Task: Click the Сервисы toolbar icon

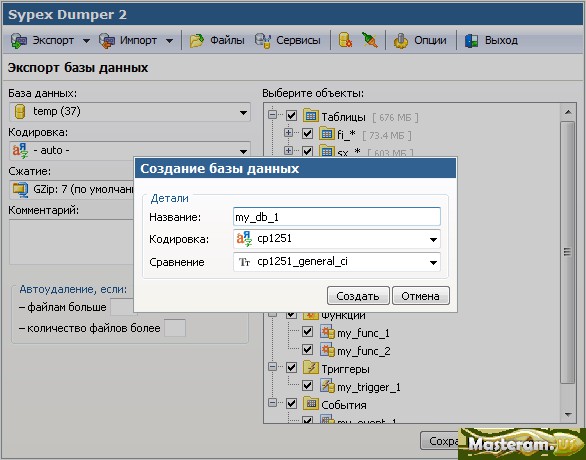Action: [x=263, y=40]
